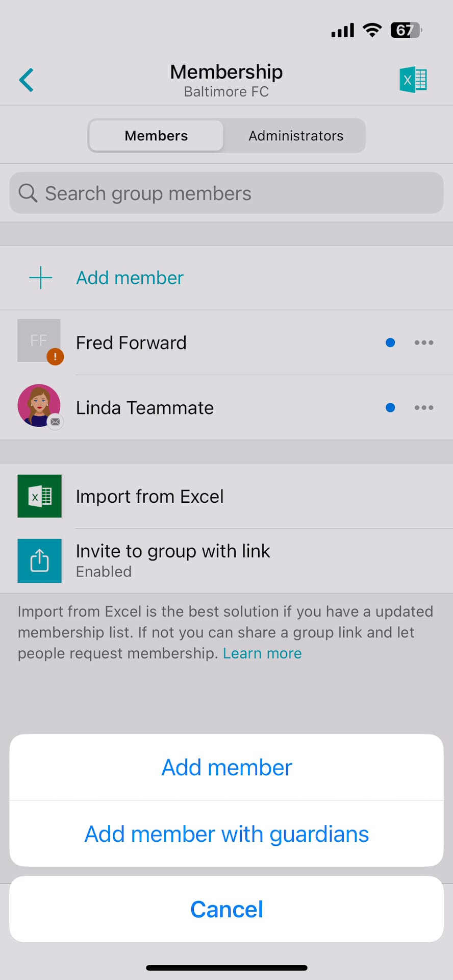
Task: Tap Linda Teammate's blue status dot
Action: coord(390,407)
